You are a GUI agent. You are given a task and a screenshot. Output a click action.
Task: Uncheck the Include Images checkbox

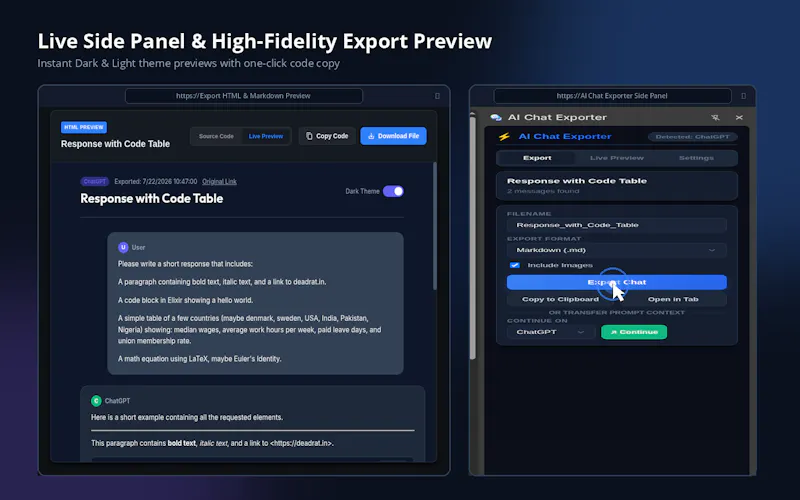coord(514,265)
